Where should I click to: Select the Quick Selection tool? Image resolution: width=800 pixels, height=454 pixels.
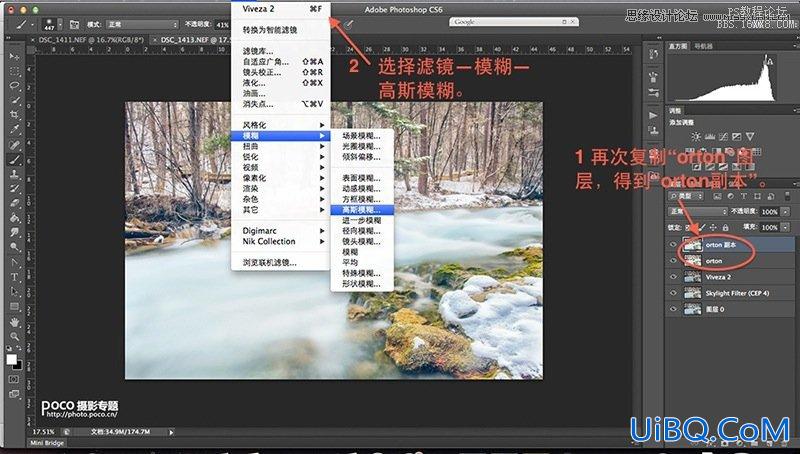pos(14,100)
